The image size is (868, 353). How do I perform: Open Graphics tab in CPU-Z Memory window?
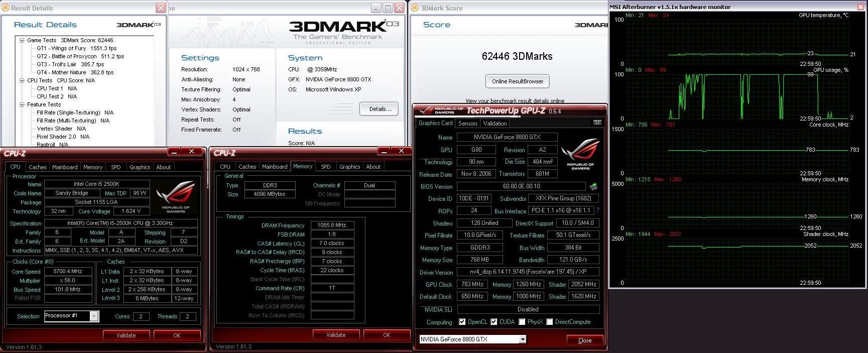tap(349, 167)
